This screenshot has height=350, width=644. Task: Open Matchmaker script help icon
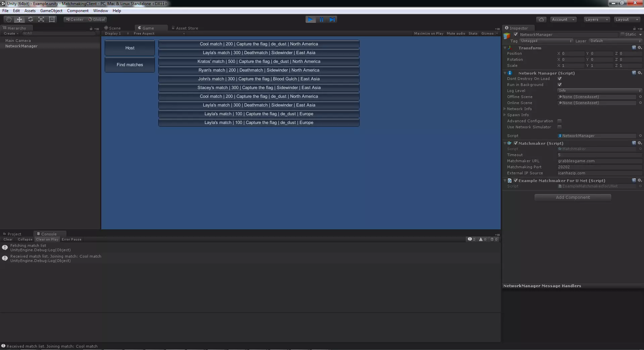tap(634, 143)
